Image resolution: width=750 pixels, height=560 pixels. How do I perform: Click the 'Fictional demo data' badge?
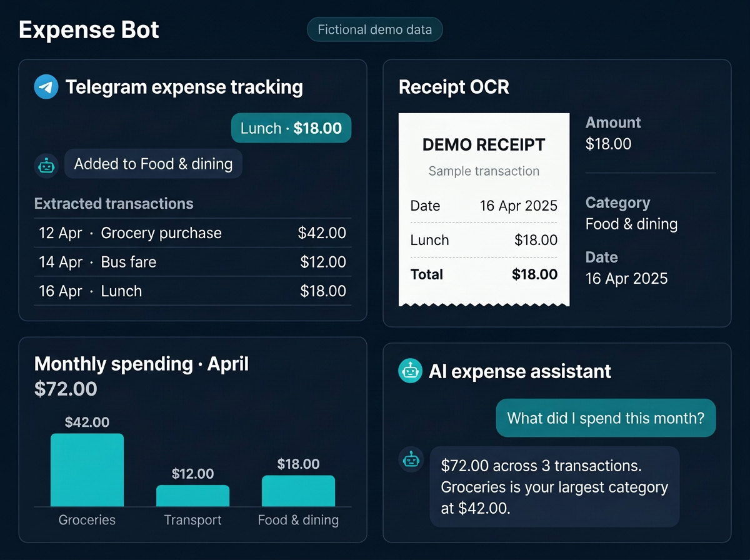coord(375,30)
